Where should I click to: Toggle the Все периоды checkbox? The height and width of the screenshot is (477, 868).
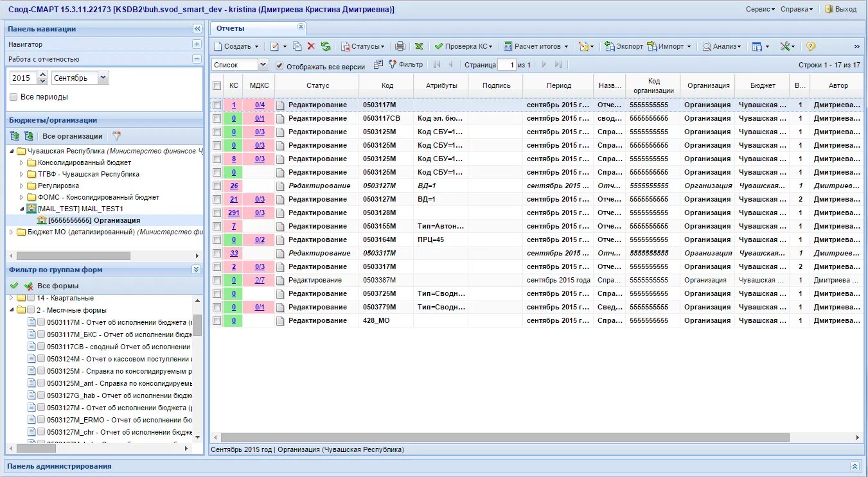(14, 97)
